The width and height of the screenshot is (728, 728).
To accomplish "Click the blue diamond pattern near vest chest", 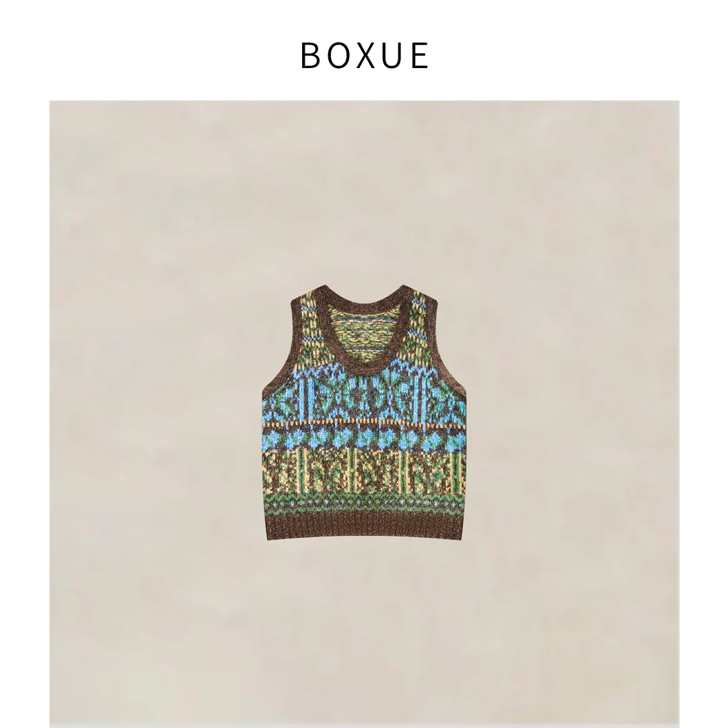I will click(x=364, y=394).
